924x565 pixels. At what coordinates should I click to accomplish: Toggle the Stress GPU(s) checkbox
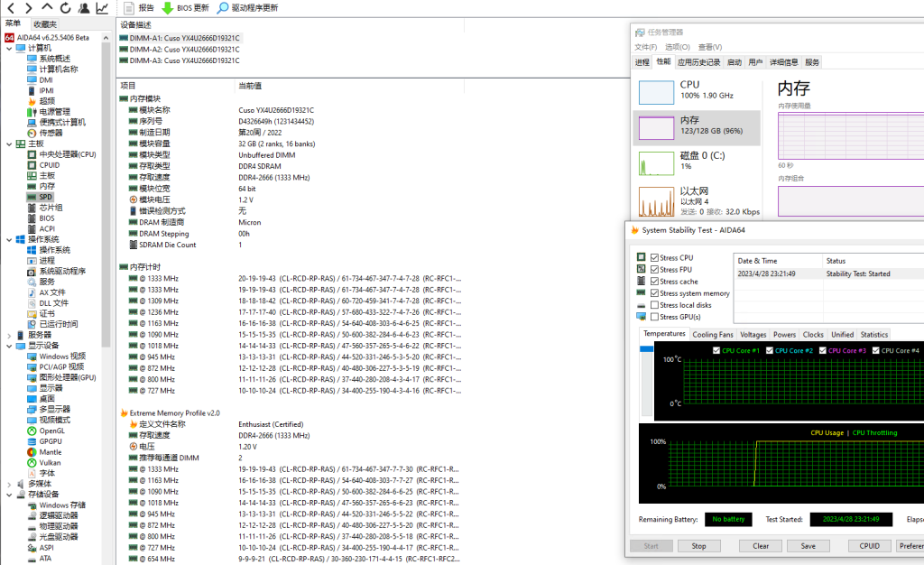pos(654,317)
